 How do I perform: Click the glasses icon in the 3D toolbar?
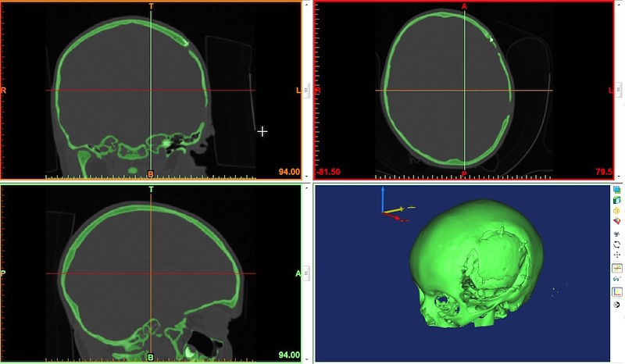(617, 279)
